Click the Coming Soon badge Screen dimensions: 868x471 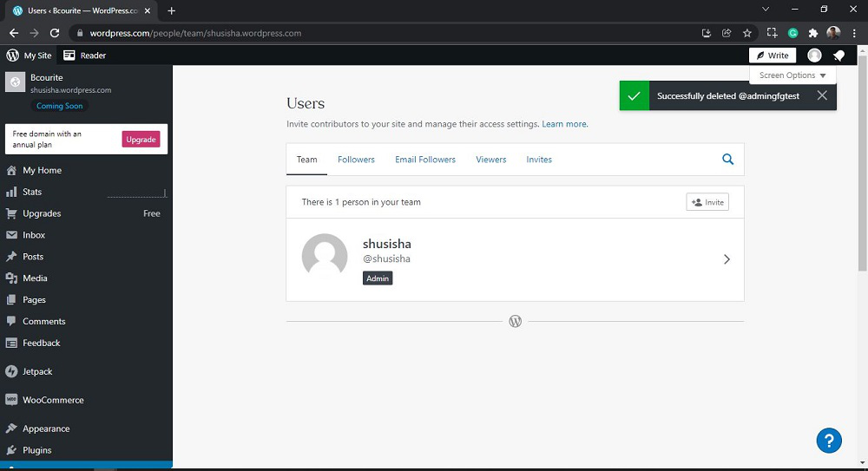point(59,106)
